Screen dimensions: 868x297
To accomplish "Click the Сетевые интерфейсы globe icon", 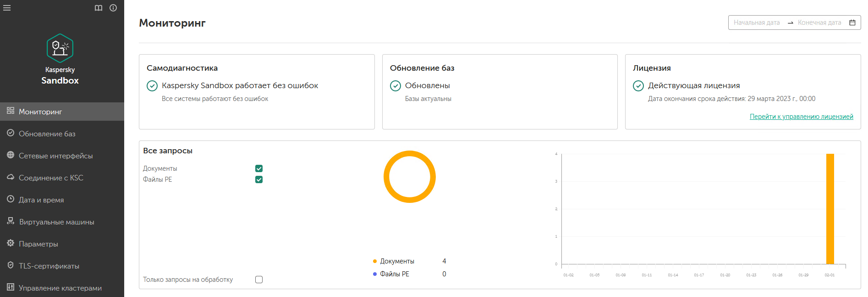I will click(11, 155).
